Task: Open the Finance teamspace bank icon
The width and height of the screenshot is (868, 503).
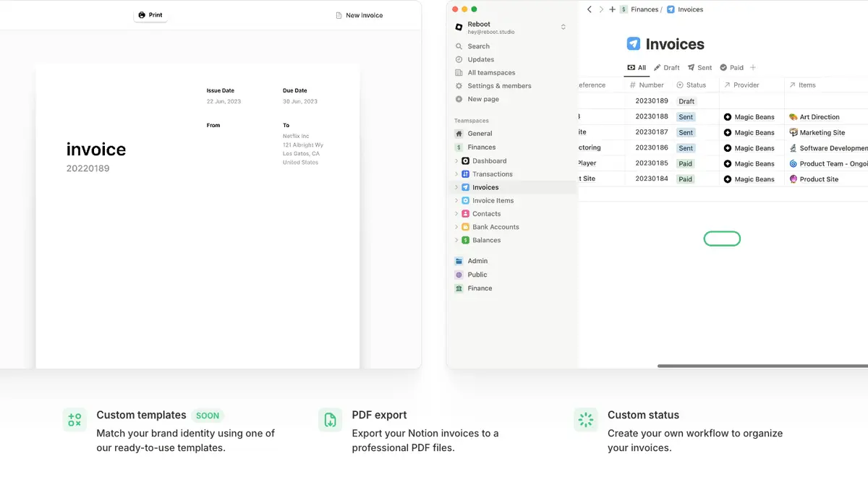Action: tap(459, 288)
